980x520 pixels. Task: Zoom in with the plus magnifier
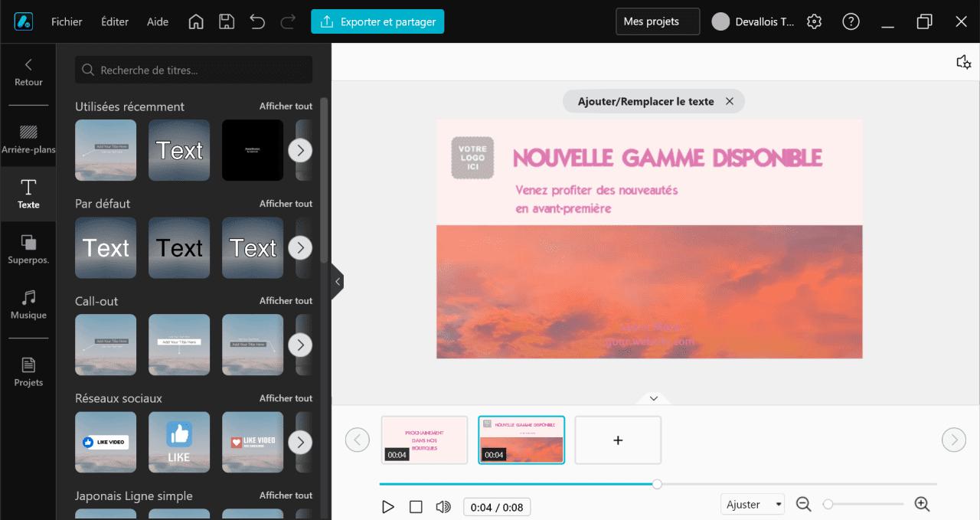coord(922,504)
